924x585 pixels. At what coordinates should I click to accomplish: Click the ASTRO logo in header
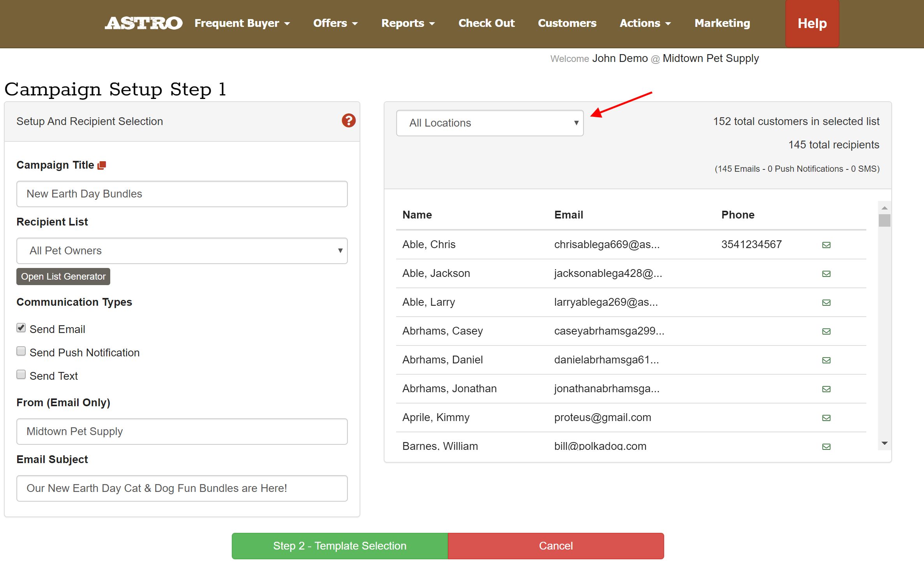[x=143, y=23]
